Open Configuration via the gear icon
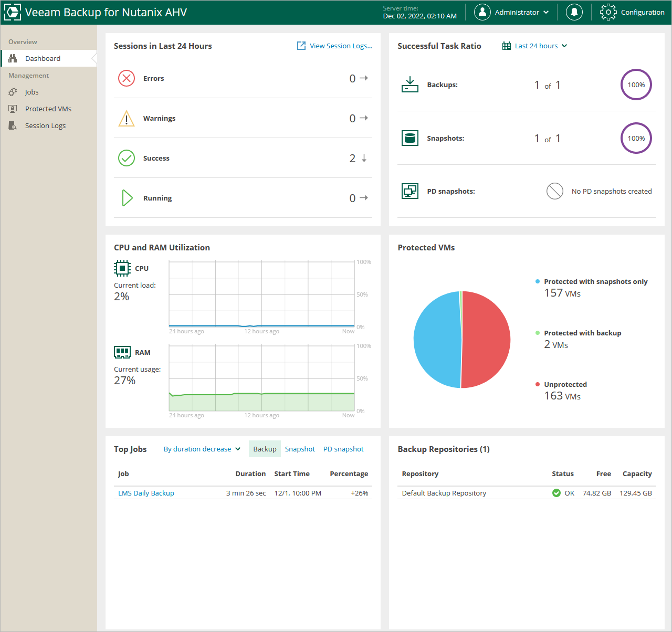 [608, 12]
